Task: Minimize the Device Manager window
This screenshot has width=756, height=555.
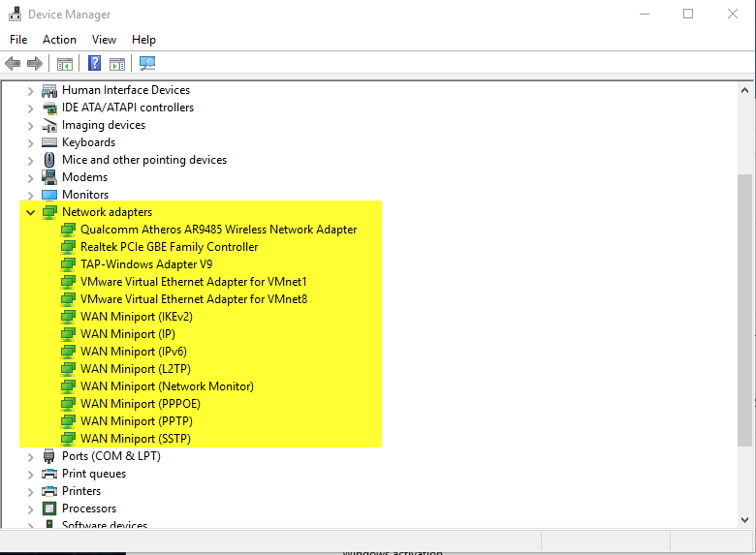Action: [x=645, y=14]
